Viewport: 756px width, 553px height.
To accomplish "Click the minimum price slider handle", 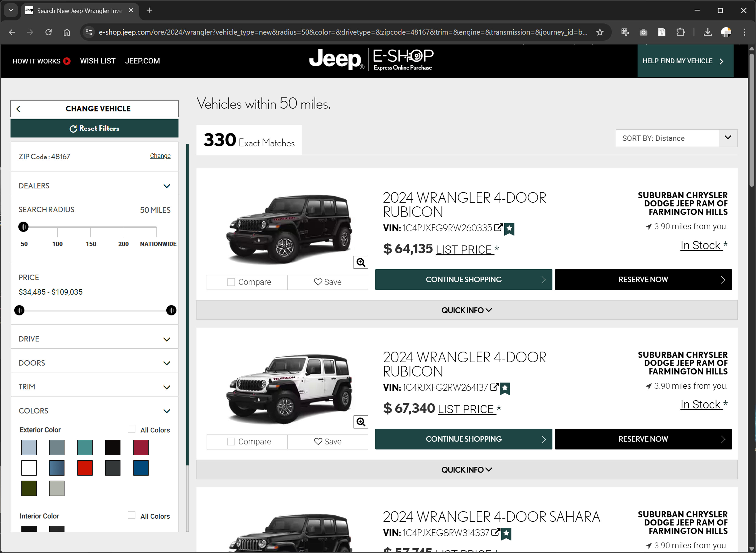I will tap(19, 310).
